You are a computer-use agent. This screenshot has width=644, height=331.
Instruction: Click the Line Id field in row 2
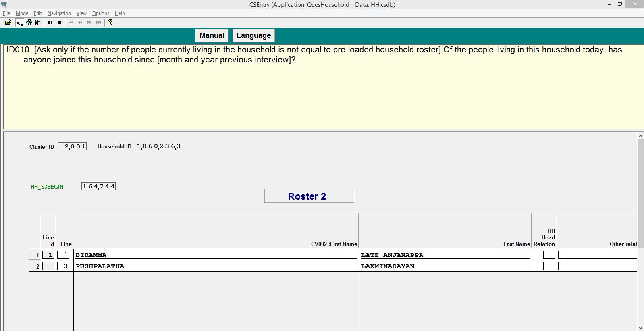pos(48,266)
